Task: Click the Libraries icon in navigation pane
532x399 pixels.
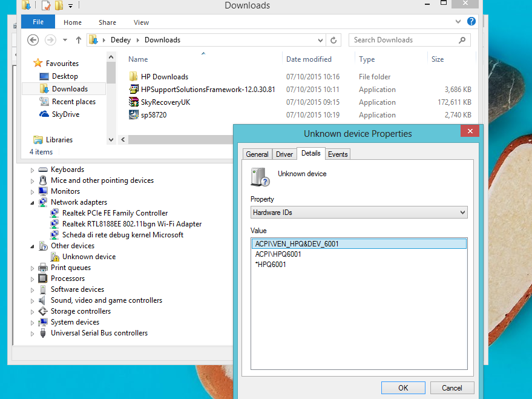Action: click(38, 139)
